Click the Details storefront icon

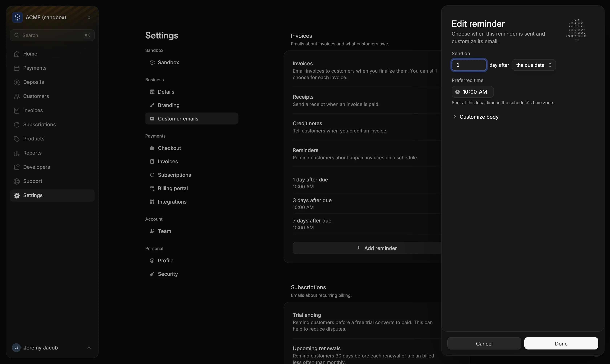152,92
